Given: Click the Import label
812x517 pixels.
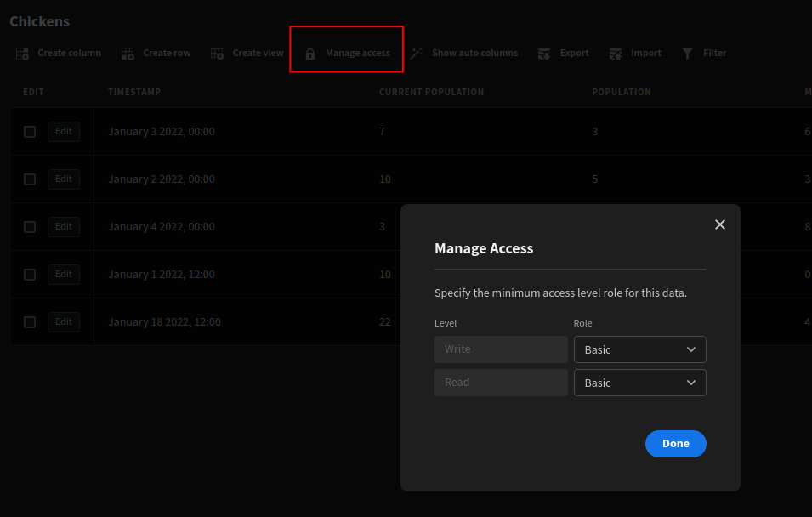Looking at the screenshot, I should point(645,53).
